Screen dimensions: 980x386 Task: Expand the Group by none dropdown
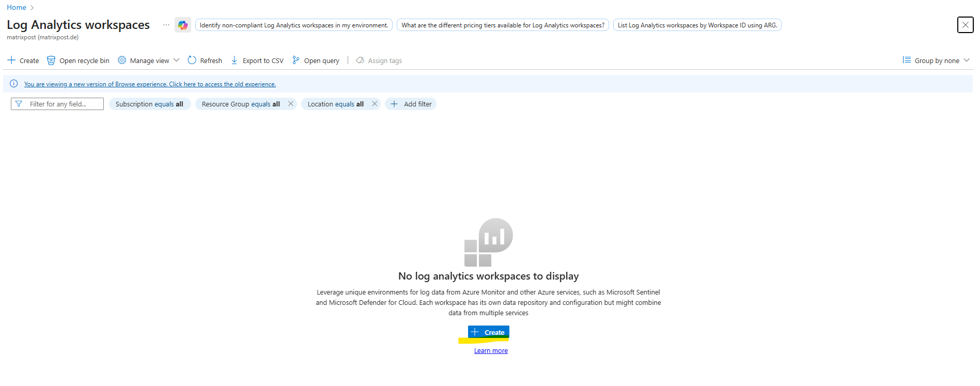(936, 60)
